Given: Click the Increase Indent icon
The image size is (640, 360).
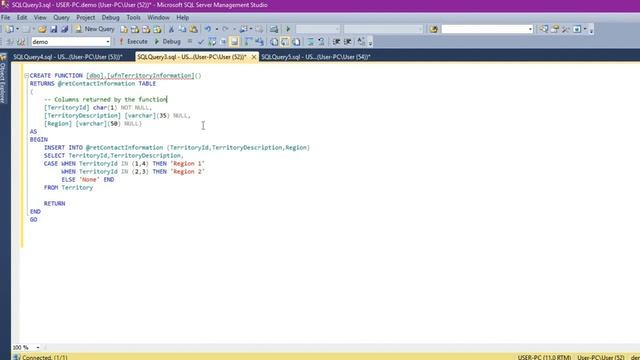Looking at the screenshot, I should coord(348,42).
